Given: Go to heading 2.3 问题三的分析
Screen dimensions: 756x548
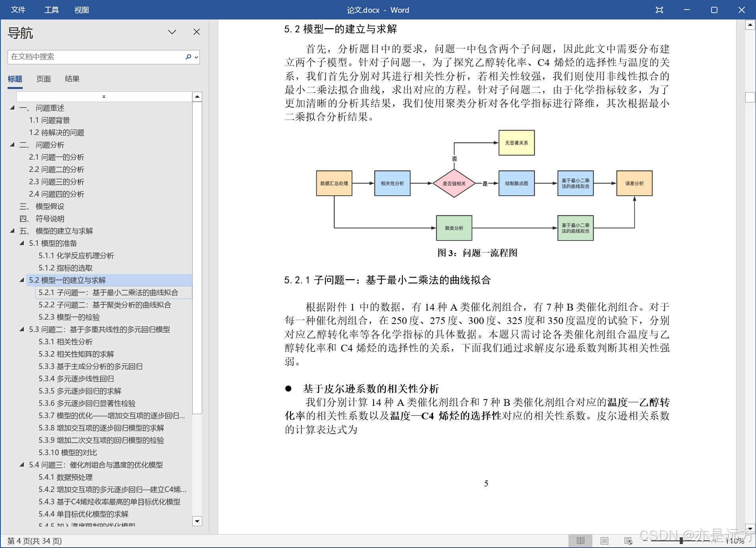Looking at the screenshot, I should (56, 181).
